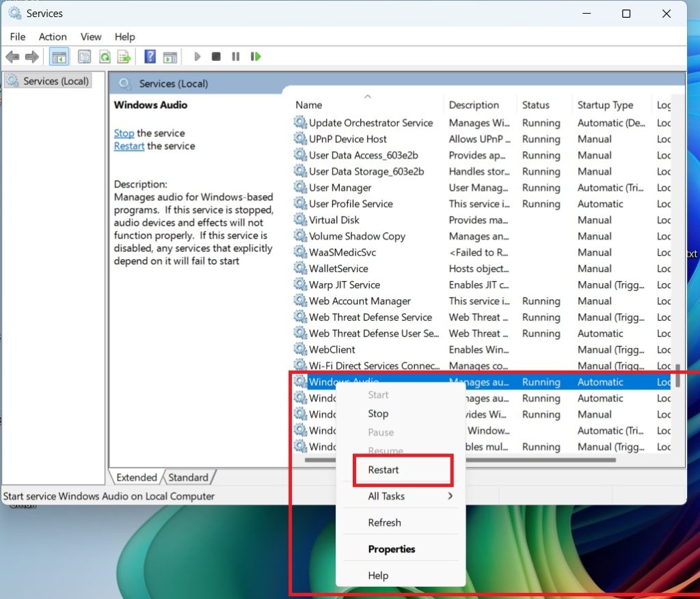Select Volume Shadow Copy service
The image size is (700, 599).
[x=482, y=236]
